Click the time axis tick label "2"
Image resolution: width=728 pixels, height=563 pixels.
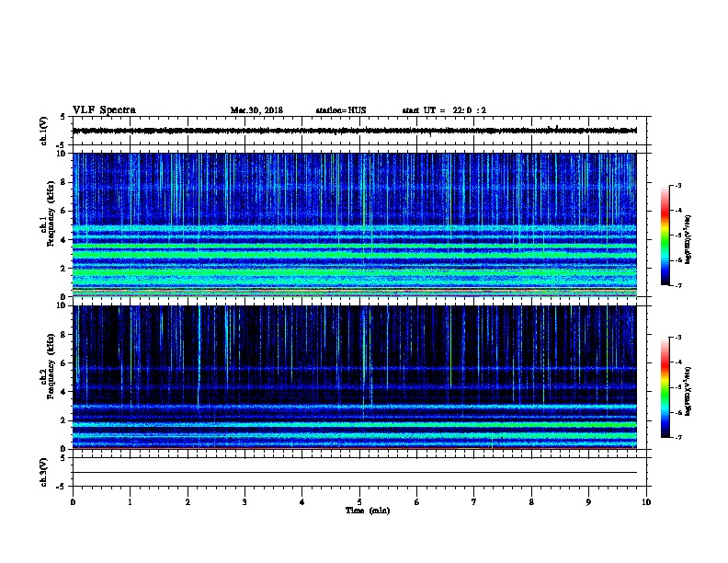click(188, 502)
